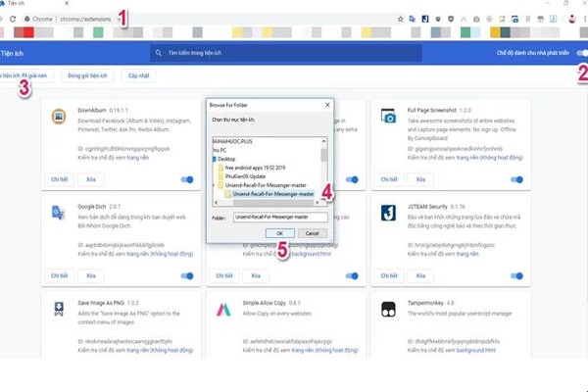Screen dimensions: 588x392
Task: Click Cancel in the Browse For Folder dialog
Action: pyautogui.click(x=312, y=233)
